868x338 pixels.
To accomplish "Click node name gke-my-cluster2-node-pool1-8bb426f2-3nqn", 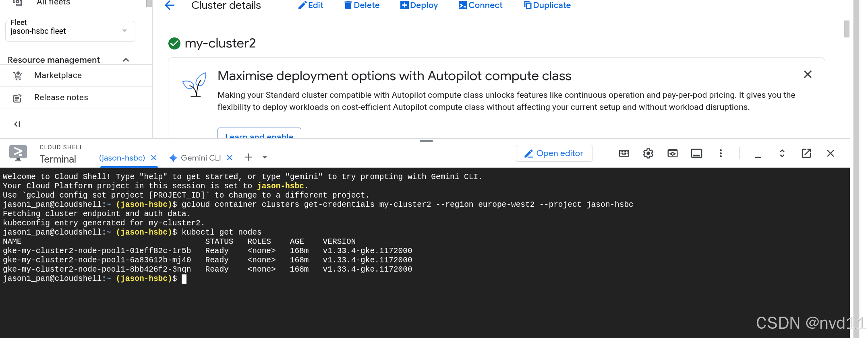I will click(97, 269).
